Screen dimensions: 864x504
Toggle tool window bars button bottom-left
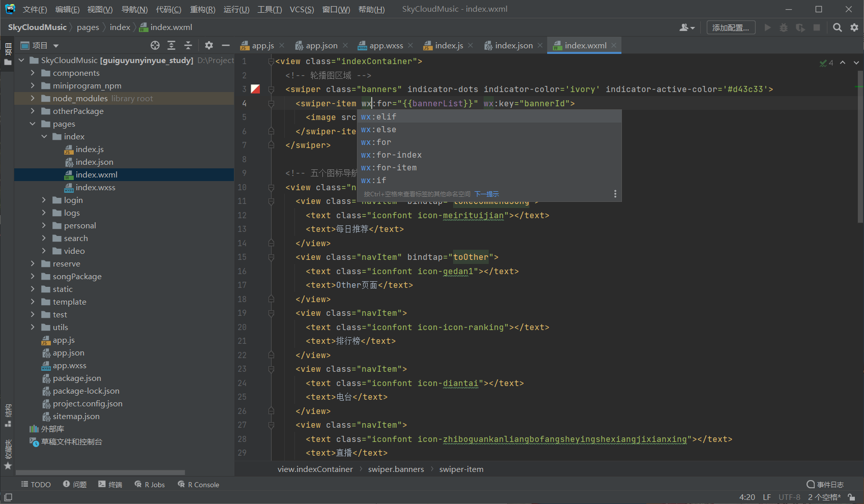[x=8, y=497]
